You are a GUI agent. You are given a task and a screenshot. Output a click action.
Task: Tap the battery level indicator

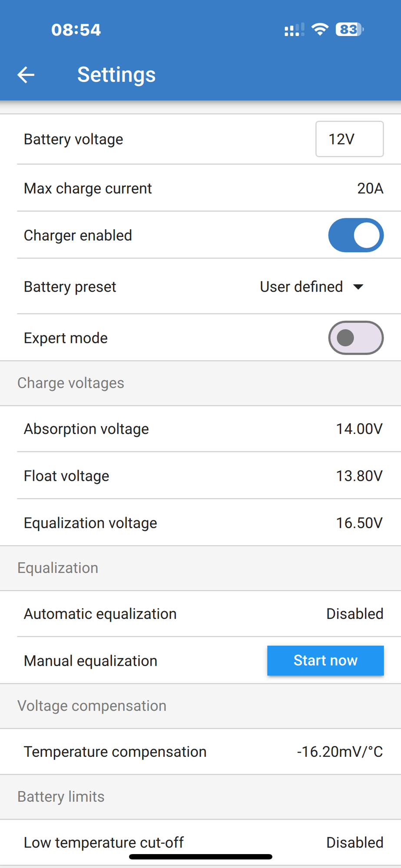click(x=349, y=30)
